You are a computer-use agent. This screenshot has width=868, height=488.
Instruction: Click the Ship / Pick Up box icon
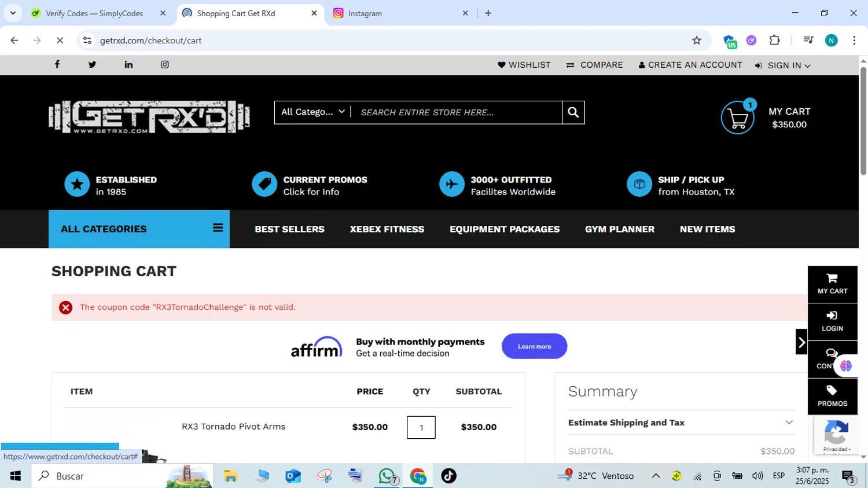tap(639, 185)
